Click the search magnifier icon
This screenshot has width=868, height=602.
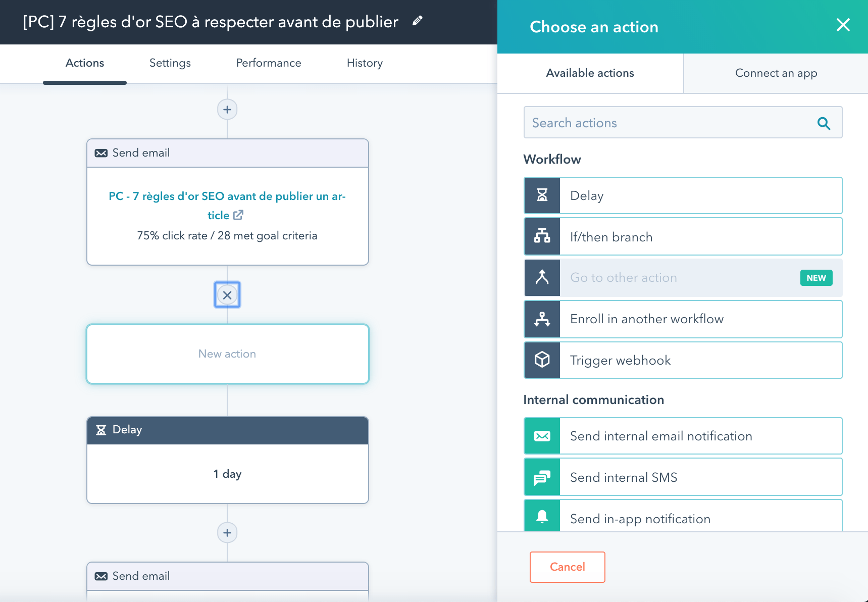824,123
